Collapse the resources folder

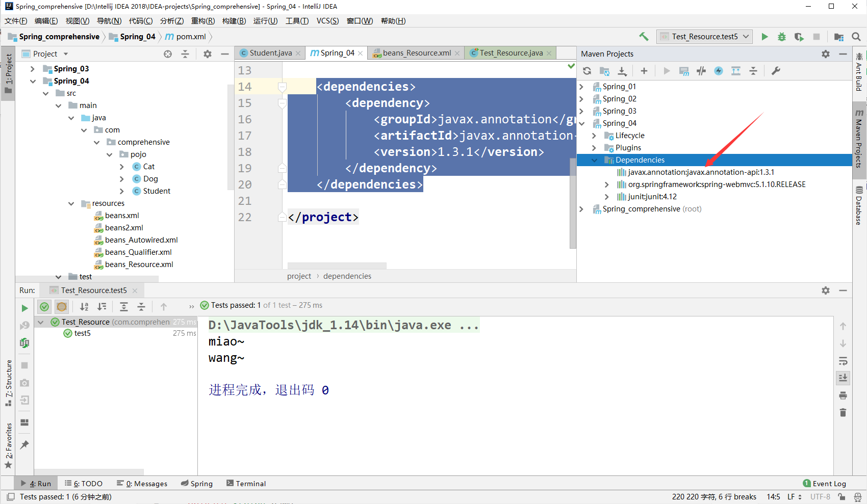point(71,203)
